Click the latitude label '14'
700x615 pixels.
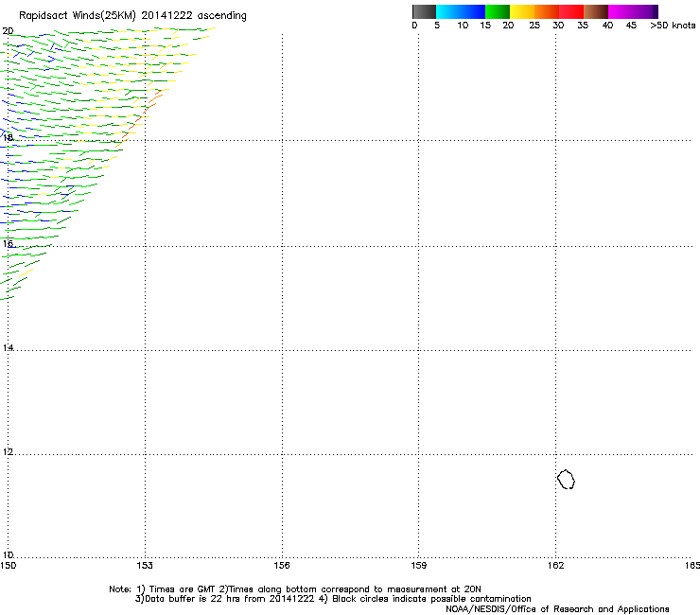tap(8, 347)
